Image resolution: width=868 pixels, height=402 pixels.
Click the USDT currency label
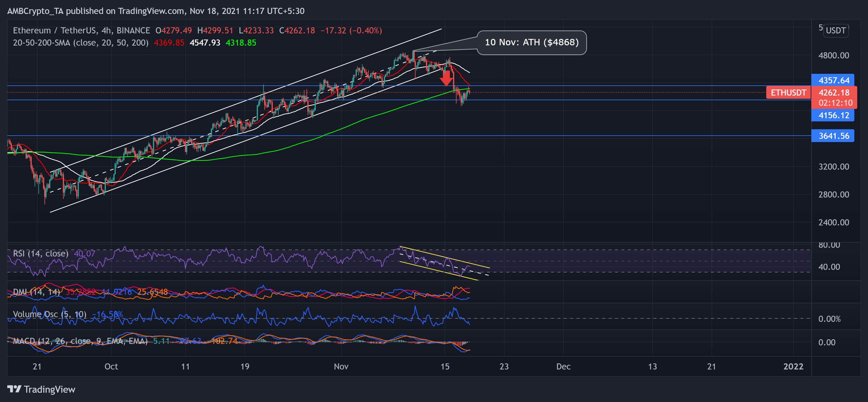(836, 30)
